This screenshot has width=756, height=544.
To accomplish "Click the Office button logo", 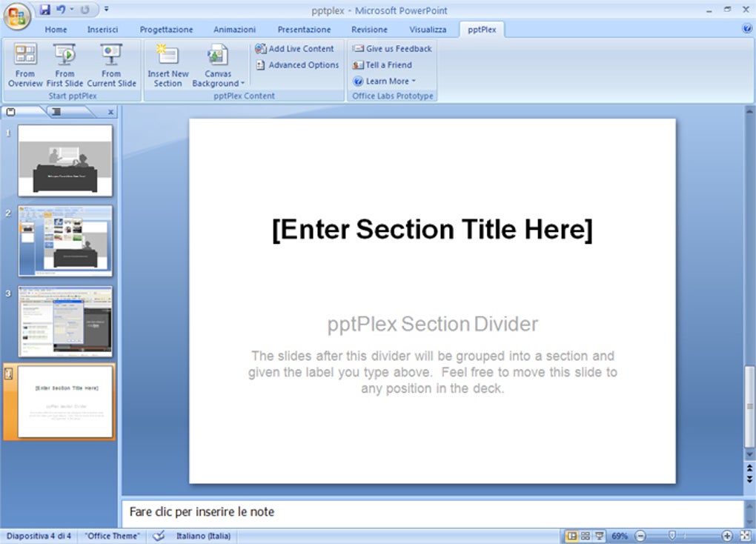I will pyautogui.click(x=17, y=16).
